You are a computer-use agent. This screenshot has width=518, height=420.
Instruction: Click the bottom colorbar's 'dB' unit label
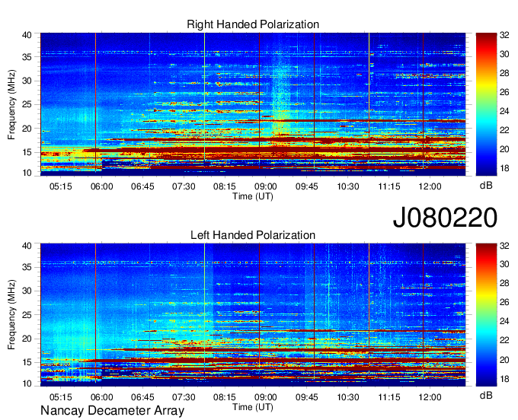point(486,396)
